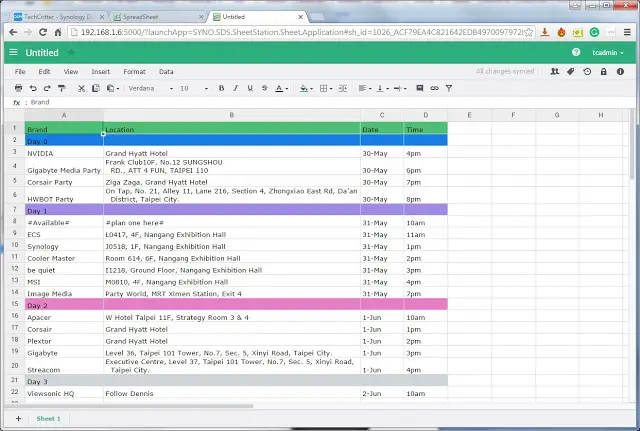The width and height of the screenshot is (640, 431).
Task: Open the Share collaborators icon
Action: click(554, 71)
